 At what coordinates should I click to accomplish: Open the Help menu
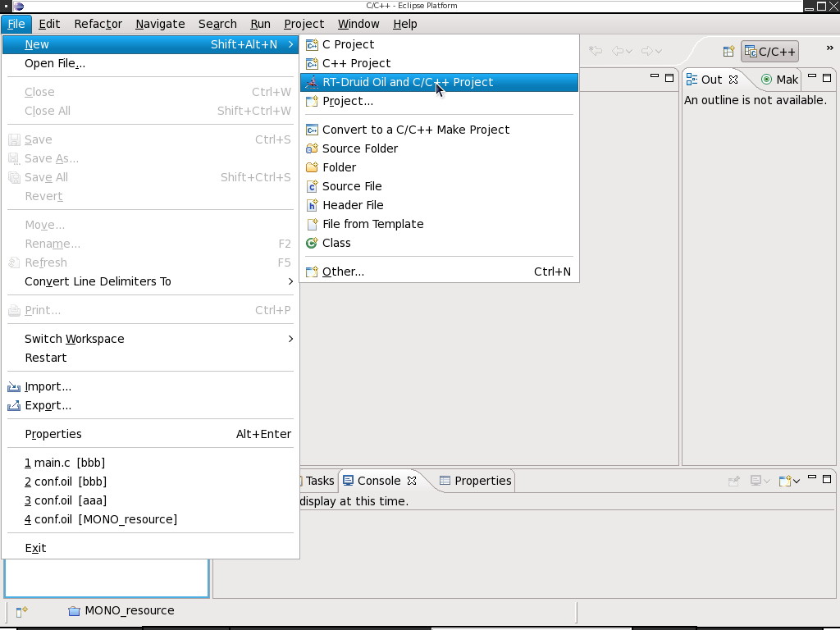click(405, 24)
